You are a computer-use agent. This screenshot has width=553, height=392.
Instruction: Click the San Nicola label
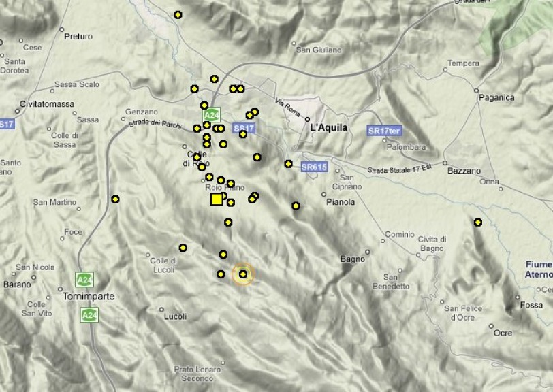(35, 267)
